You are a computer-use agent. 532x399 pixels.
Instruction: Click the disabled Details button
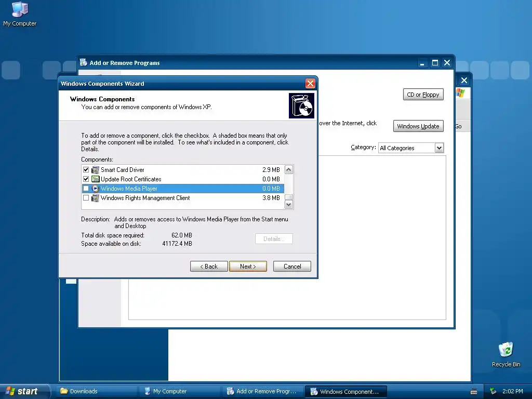point(274,239)
